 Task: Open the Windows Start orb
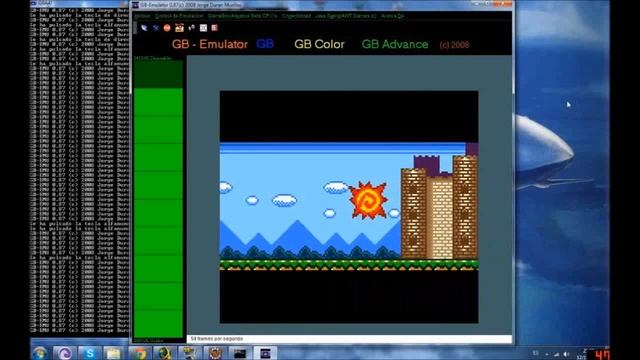coord(40,353)
